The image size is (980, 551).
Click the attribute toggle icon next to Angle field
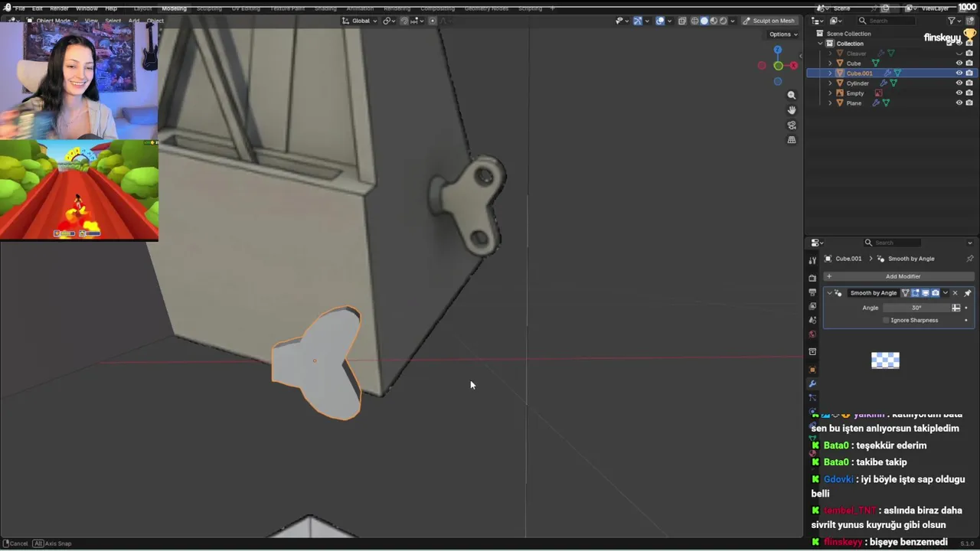[x=956, y=308]
